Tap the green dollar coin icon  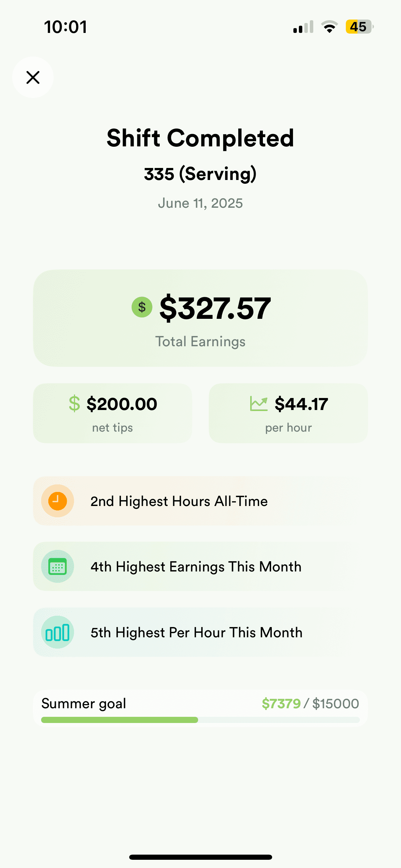[x=142, y=307]
